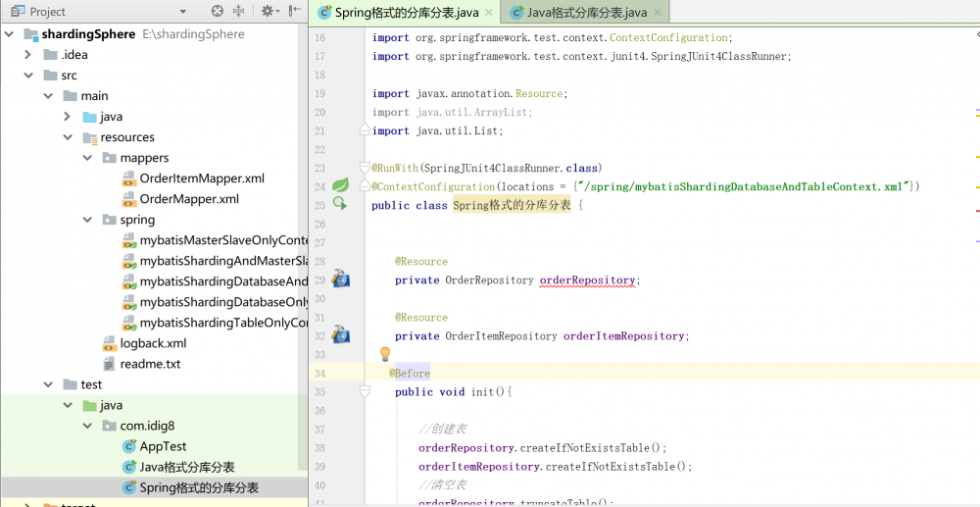Toggle import block fold marker at line 21
This screenshot has width=980, height=507.
pos(365,130)
